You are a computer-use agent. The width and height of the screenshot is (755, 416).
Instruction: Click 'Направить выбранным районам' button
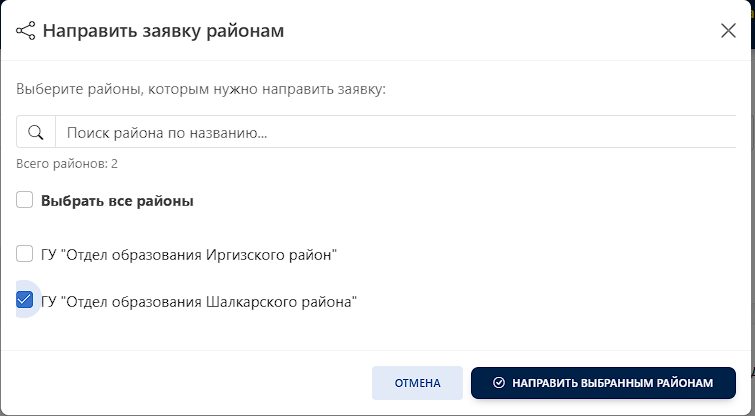(x=603, y=383)
